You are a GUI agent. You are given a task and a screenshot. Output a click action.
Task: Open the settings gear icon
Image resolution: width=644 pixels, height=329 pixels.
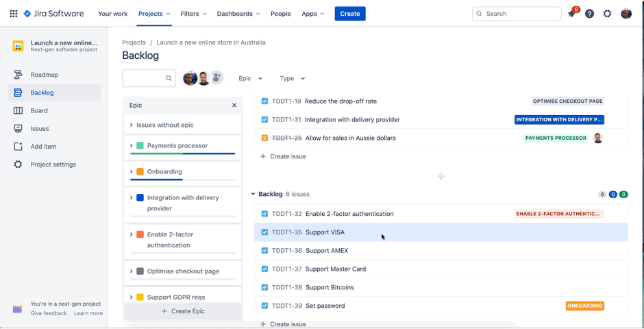coord(608,14)
